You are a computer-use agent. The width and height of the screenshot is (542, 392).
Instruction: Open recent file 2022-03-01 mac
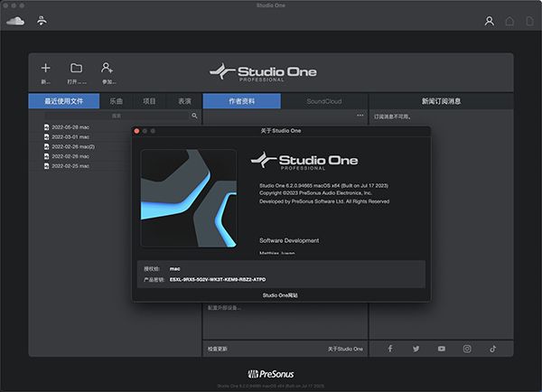(x=66, y=137)
